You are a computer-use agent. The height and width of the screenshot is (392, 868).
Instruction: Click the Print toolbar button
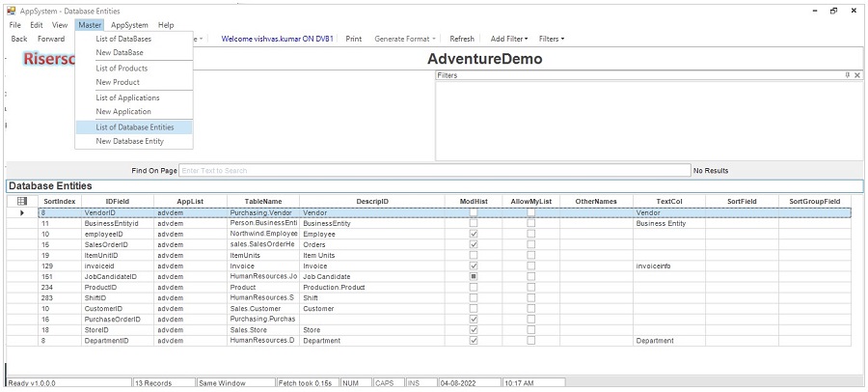pyautogui.click(x=354, y=39)
